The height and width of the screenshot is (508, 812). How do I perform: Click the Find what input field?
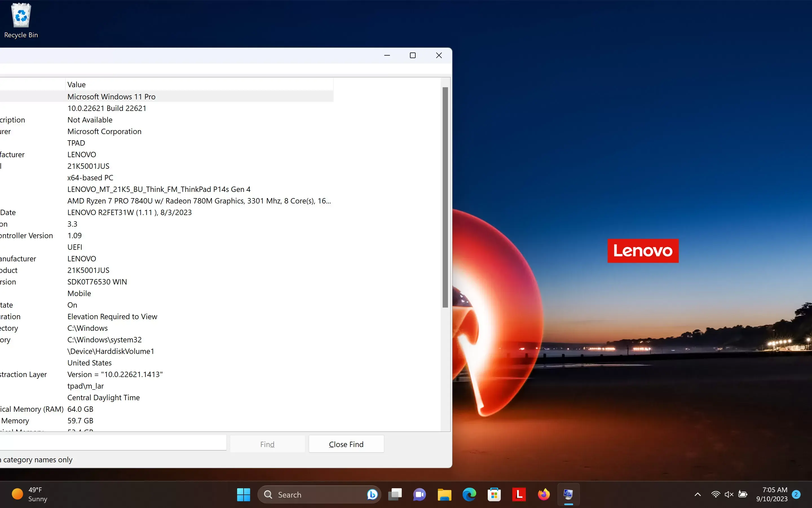[113, 442]
